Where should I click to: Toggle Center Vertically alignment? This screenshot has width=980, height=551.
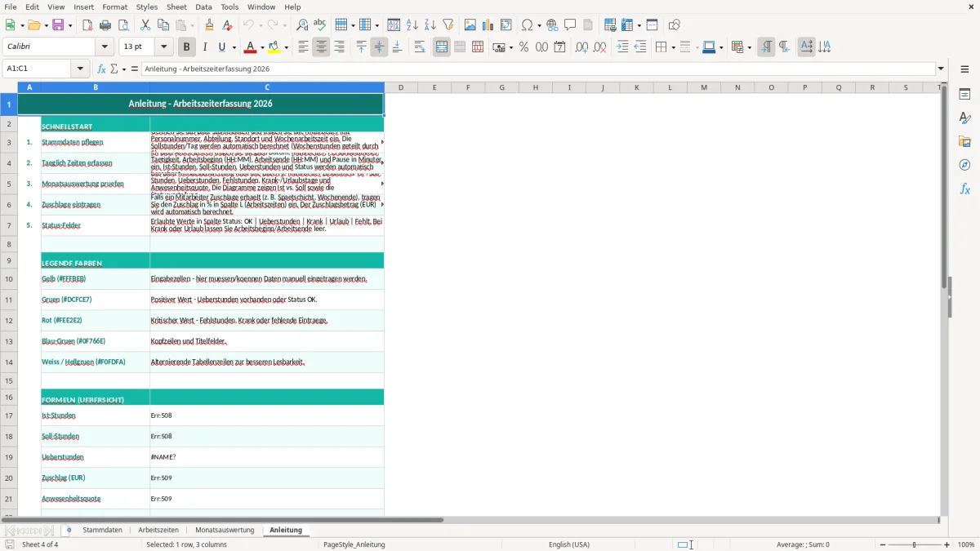point(379,47)
